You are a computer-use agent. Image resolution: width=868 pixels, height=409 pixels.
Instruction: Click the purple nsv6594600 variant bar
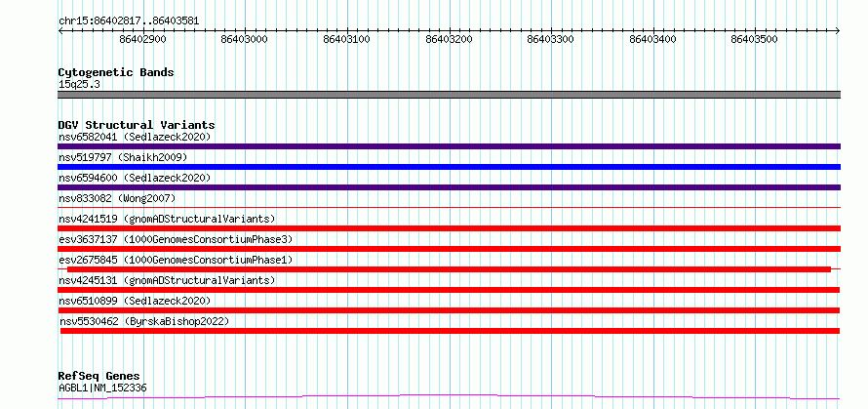click(x=449, y=187)
